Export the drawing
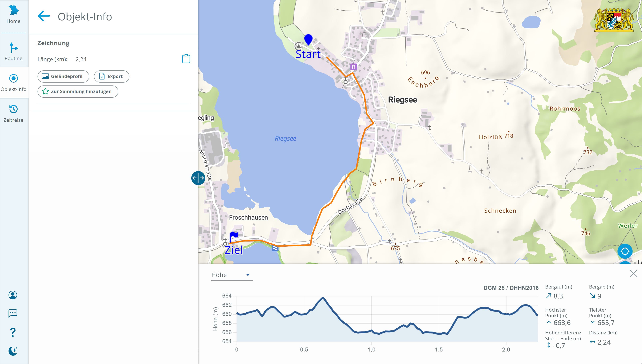The height and width of the screenshot is (364, 642). [111, 77]
